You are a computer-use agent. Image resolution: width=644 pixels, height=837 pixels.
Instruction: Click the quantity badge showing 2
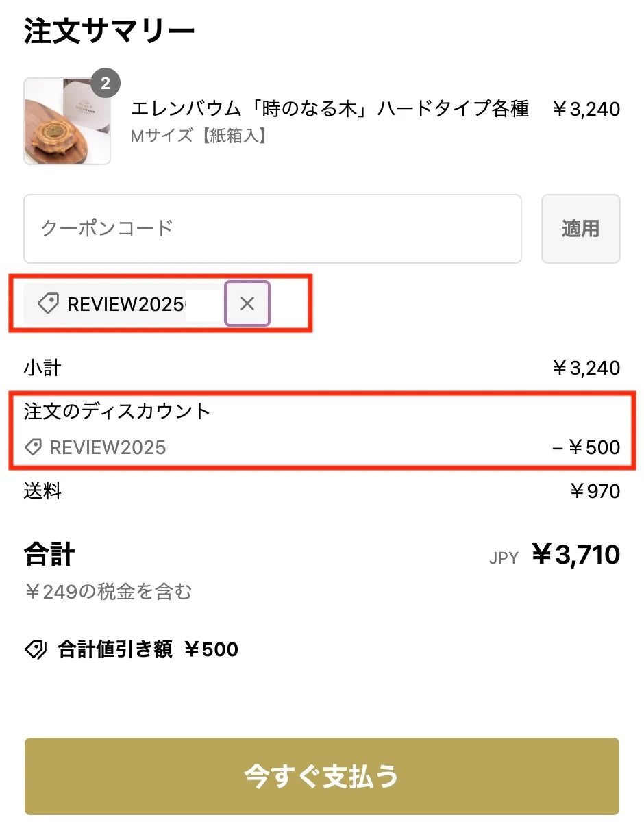tap(106, 84)
